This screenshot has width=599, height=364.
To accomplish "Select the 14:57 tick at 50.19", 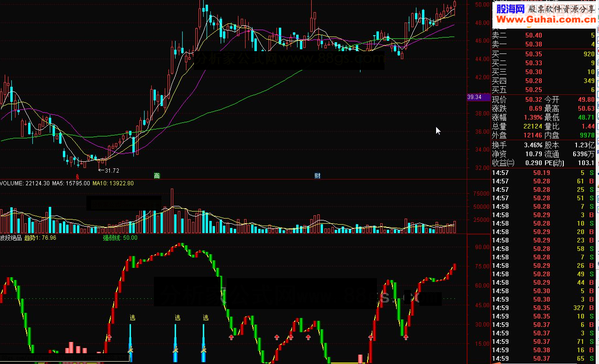I will coord(543,173).
